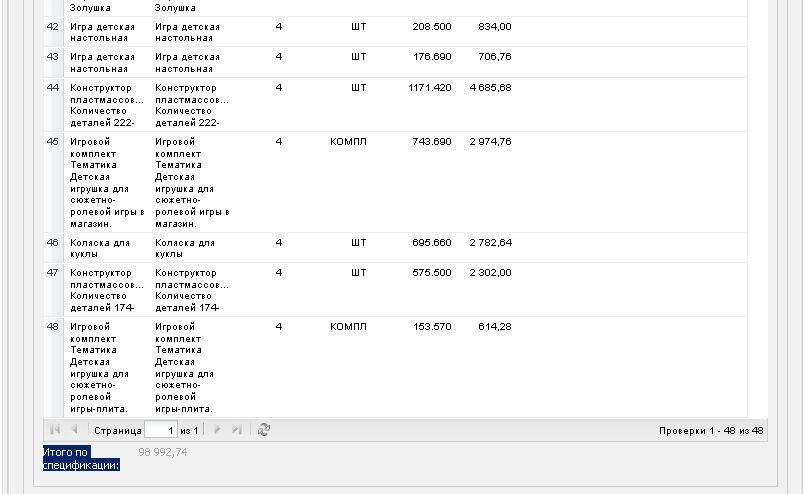Click second-column 'деталей 222' constructor cell
The width and height of the screenshot is (803, 494).
click(x=192, y=105)
